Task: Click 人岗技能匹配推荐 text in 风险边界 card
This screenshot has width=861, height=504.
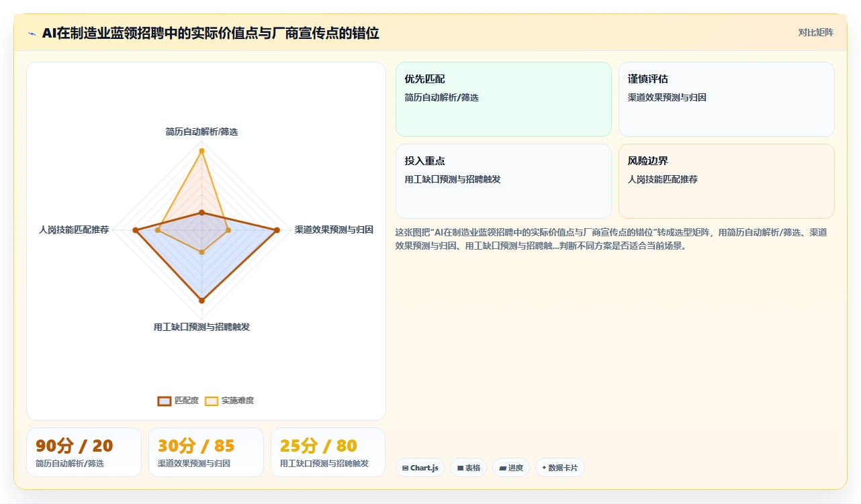Action: pos(662,179)
